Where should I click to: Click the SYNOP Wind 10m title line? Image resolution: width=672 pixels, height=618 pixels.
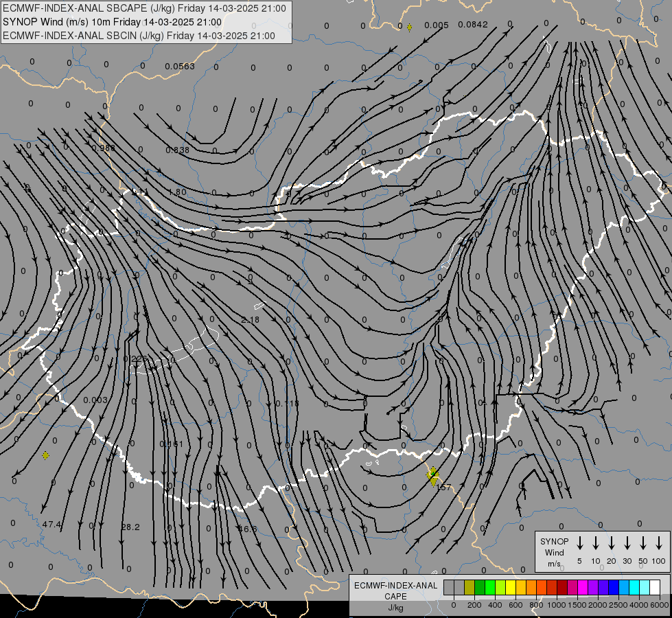113,22
